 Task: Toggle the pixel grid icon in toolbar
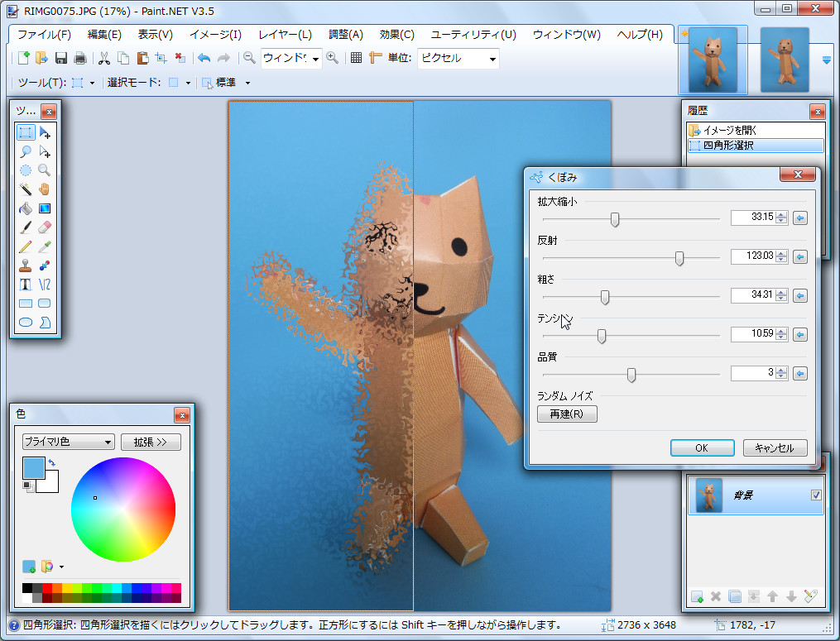[x=356, y=58]
